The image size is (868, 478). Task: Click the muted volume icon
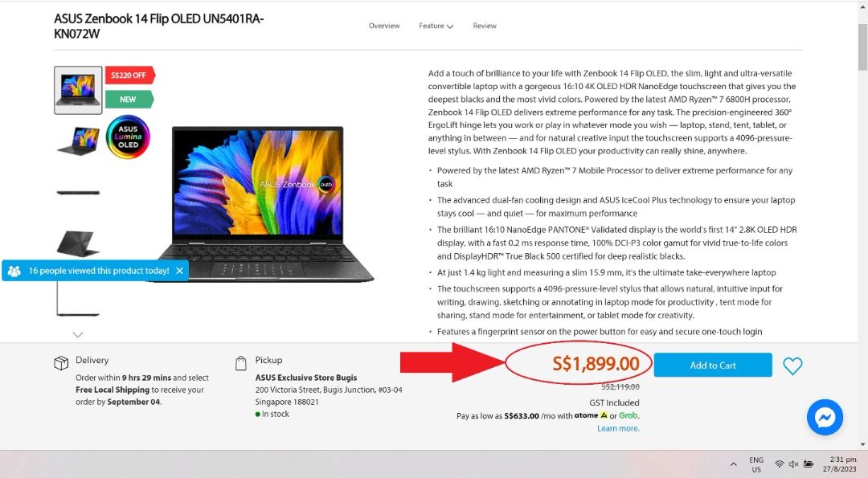coord(793,464)
